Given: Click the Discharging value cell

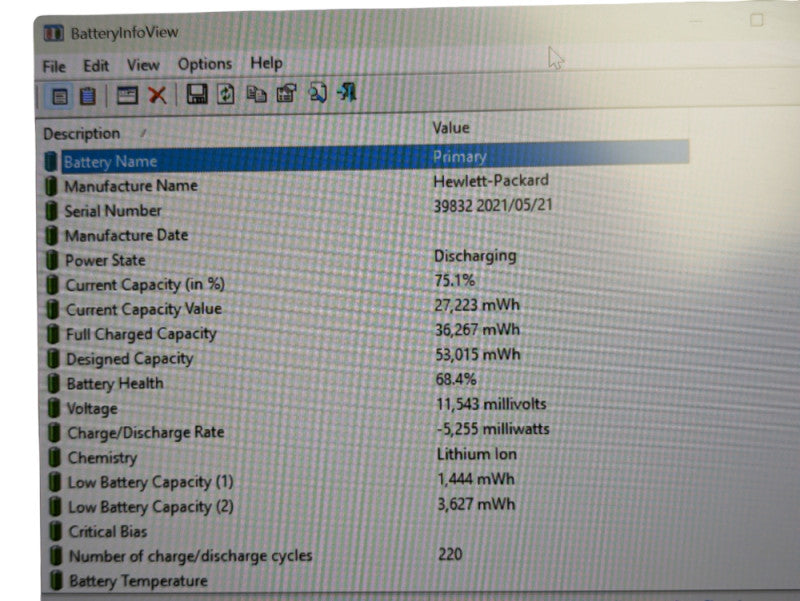Looking at the screenshot, I should click(475, 256).
